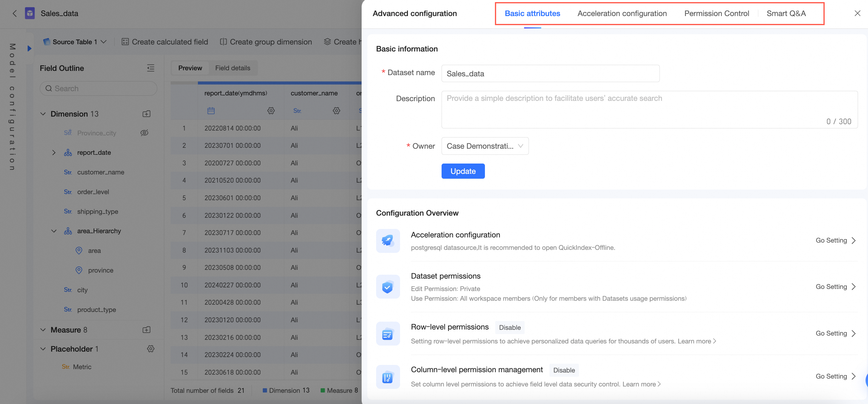Click the add folder icon beside Measure
This screenshot has width=868, height=404.
pos(146,329)
